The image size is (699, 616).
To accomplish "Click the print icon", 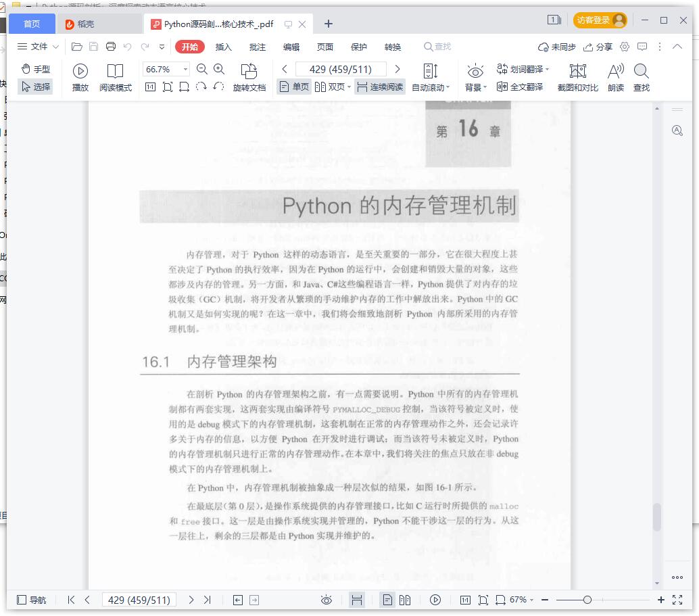I will click(x=111, y=47).
